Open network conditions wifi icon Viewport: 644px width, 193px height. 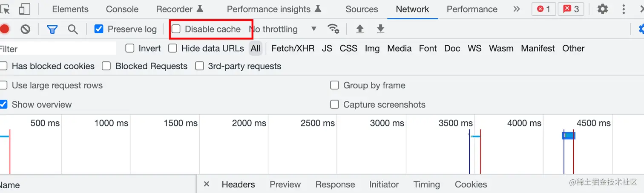pos(333,29)
